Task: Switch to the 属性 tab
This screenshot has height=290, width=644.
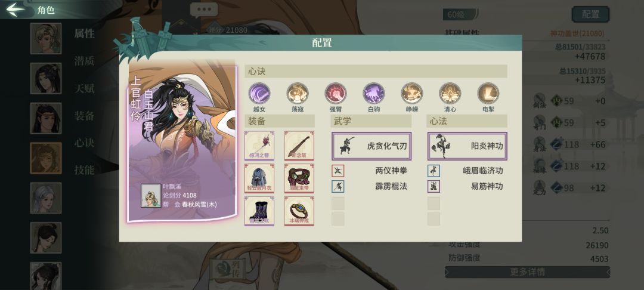Action: pos(84,33)
